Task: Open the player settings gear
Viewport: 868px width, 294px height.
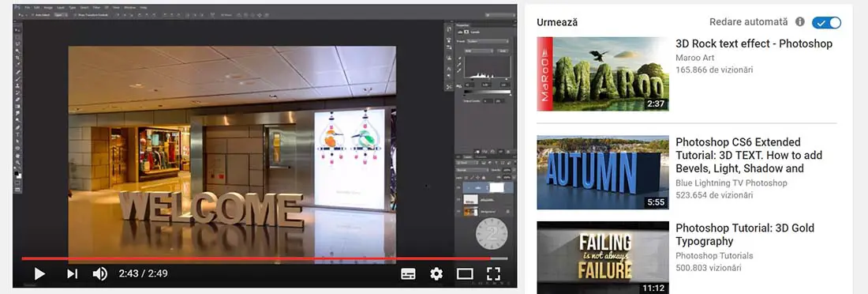Action: coord(437,273)
